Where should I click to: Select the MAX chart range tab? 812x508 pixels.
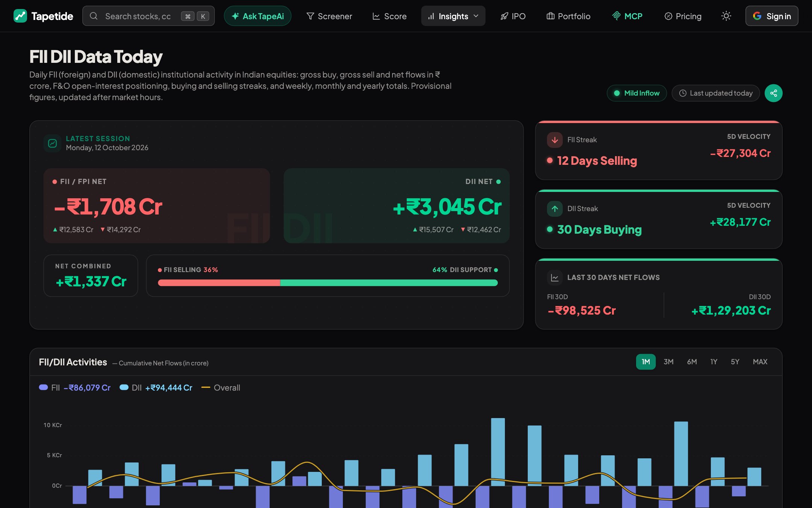click(x=760, y=362)
